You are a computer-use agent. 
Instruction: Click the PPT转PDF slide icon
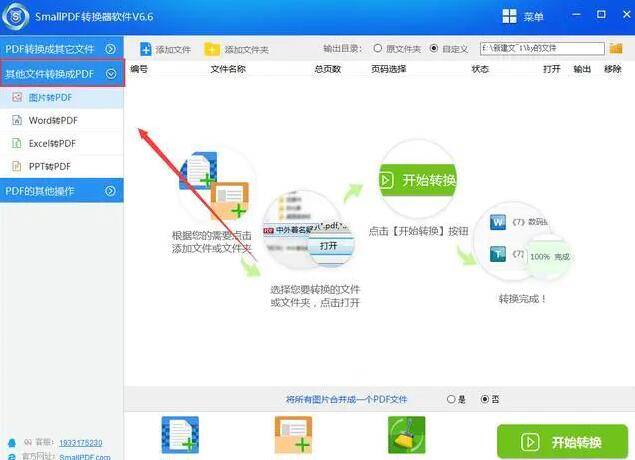(17, 166)
